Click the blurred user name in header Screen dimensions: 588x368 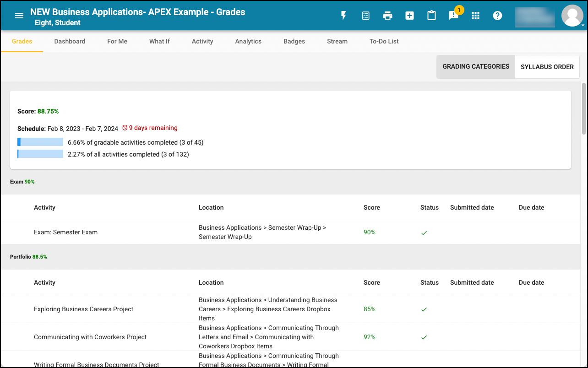click(535, 17)
